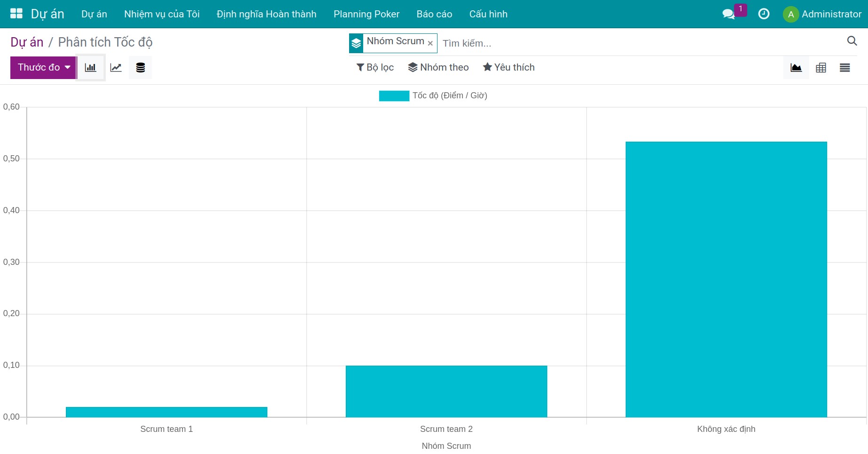Screen dimensions: 868x454
Task: Click the Scrum team 2 axis label
Action: 446,429
